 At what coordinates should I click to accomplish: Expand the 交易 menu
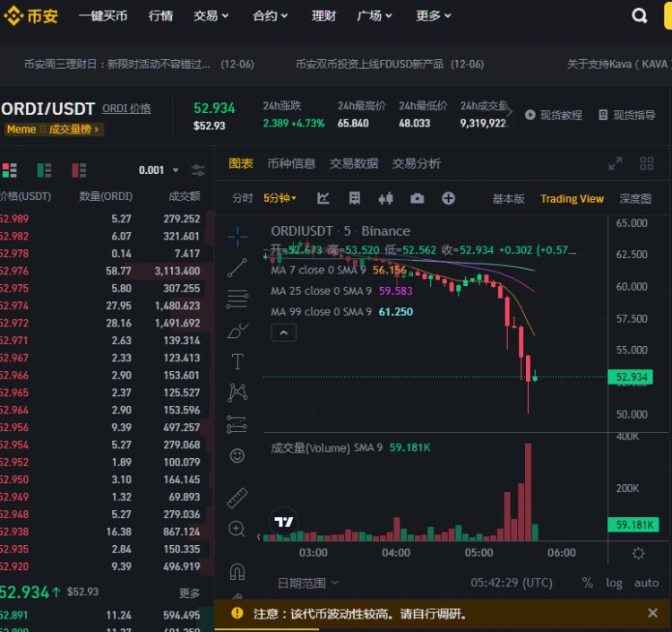[211, 16]
